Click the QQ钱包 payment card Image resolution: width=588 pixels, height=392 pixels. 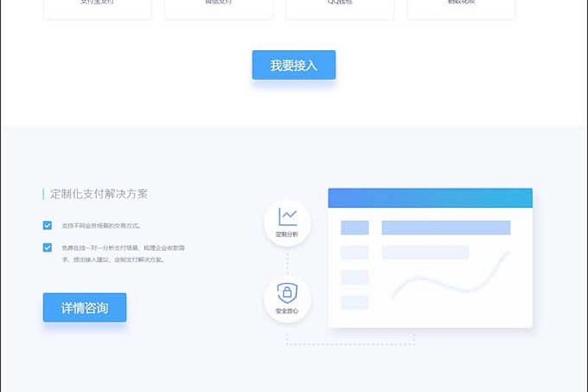pos(340,9)
